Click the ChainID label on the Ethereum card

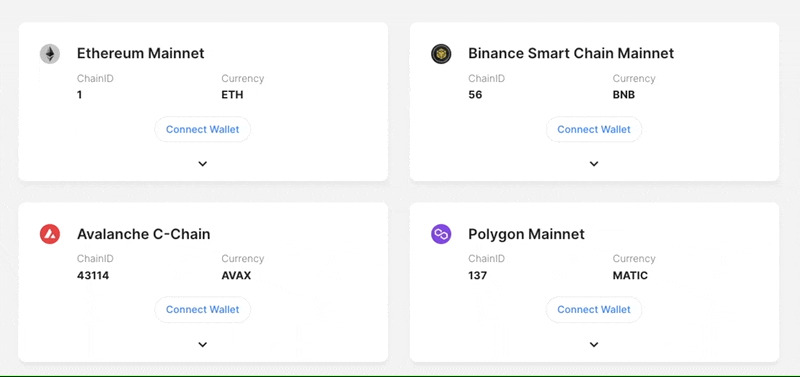coord(95,79)
